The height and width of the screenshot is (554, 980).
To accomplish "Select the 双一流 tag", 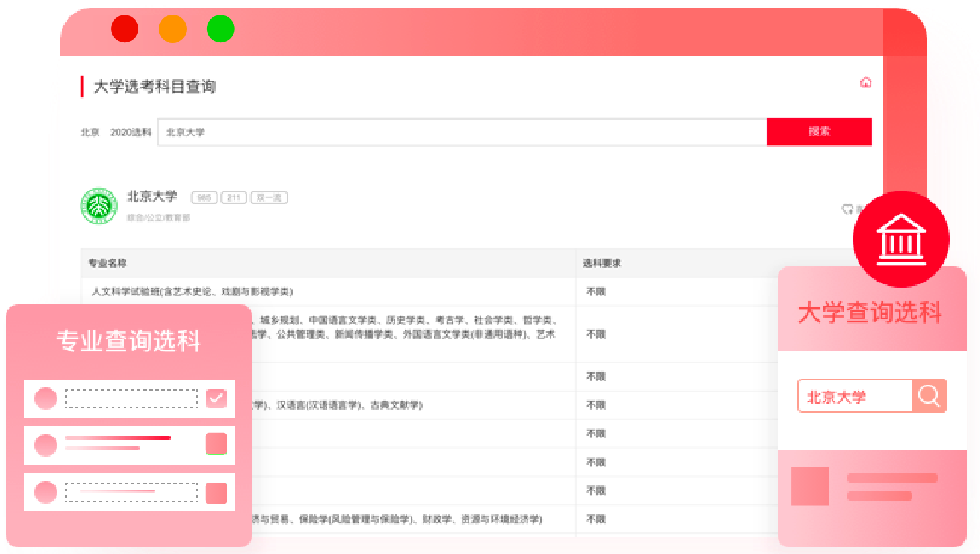I will click(x=269, y=198).
